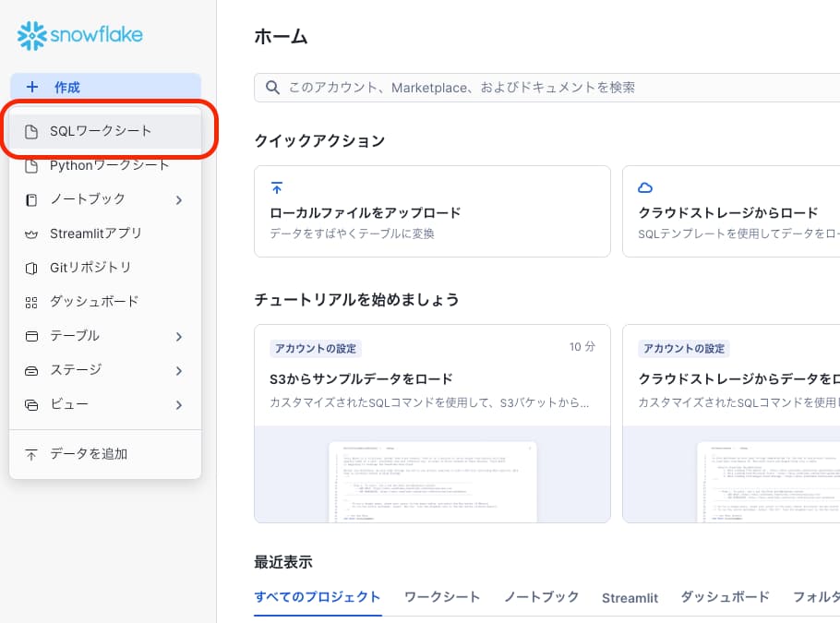Switch to the ワークシート tab
Image resolution: width=840 pixels, height=623 pixels.
tap(442, 597)
